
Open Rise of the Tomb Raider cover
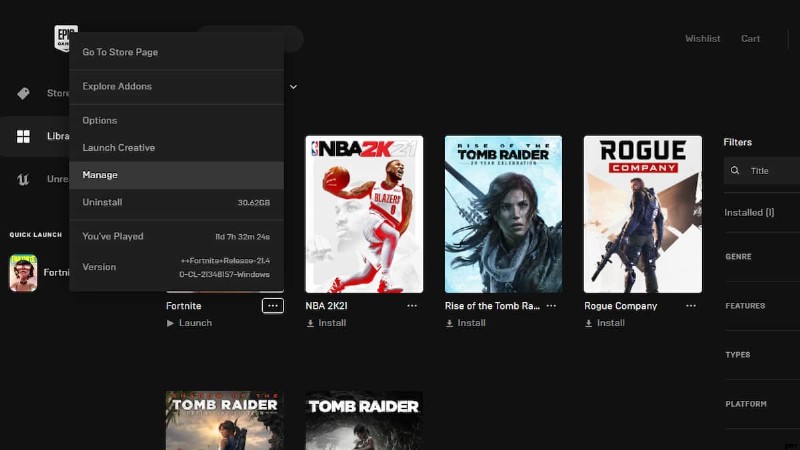pyautogui.click(x=504, y=214)
